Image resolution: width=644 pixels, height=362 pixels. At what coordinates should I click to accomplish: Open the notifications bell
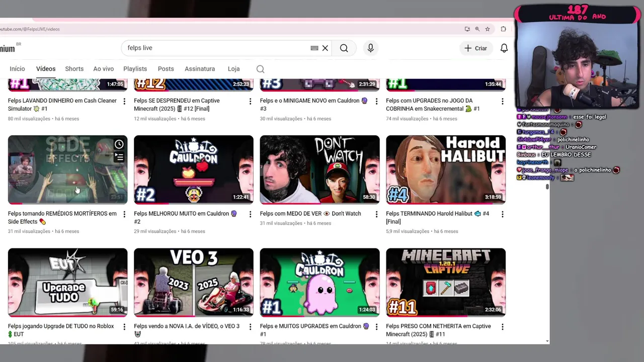point(504,48)
